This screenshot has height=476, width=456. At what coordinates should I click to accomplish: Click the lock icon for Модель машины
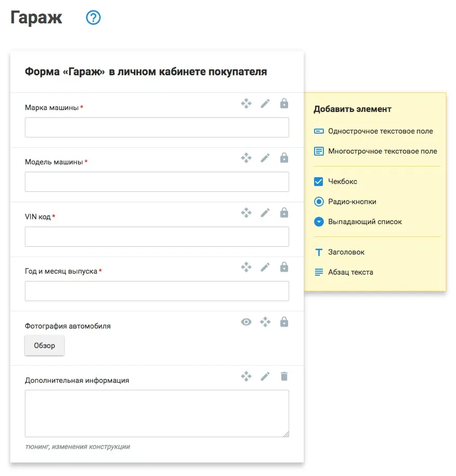pos(284,158)
